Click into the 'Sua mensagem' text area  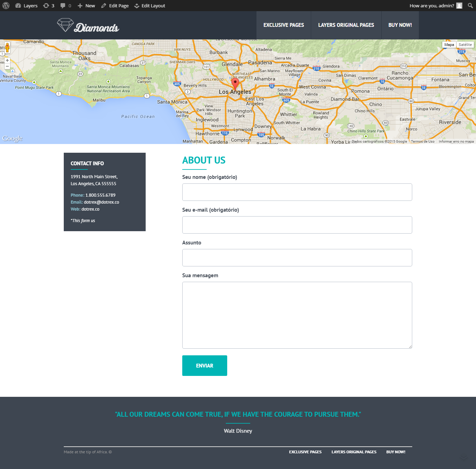tap(297, 315)
